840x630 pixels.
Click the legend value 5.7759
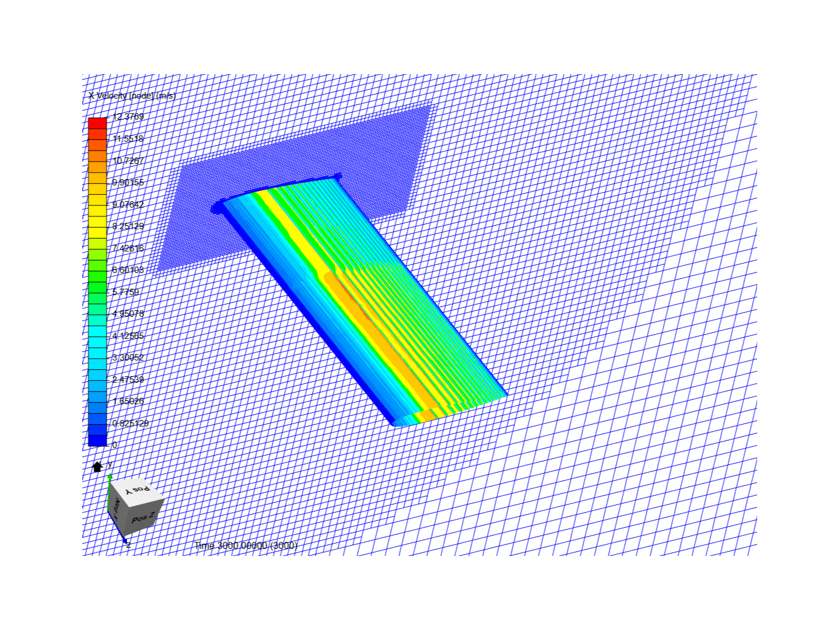(125, 292)
